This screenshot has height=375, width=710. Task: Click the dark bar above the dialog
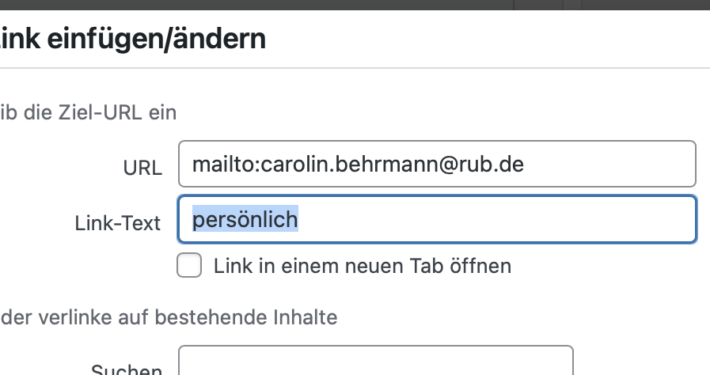tap(355, 5)
